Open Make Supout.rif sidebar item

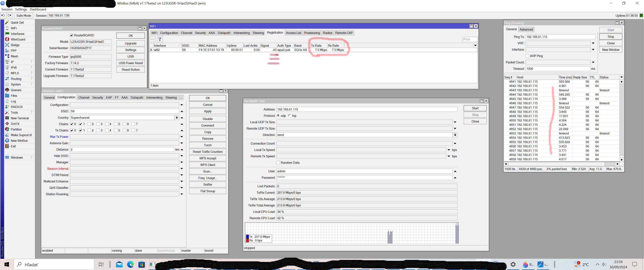(7, 135)
